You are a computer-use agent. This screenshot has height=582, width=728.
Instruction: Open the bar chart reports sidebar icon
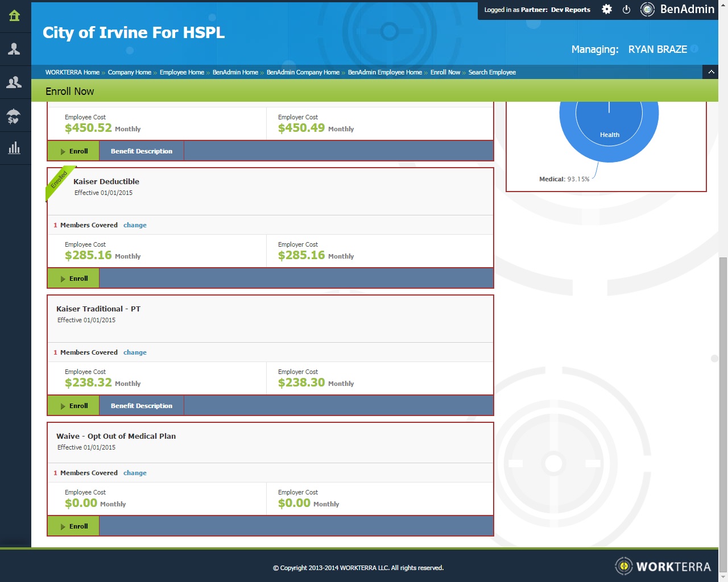point(14,148)
